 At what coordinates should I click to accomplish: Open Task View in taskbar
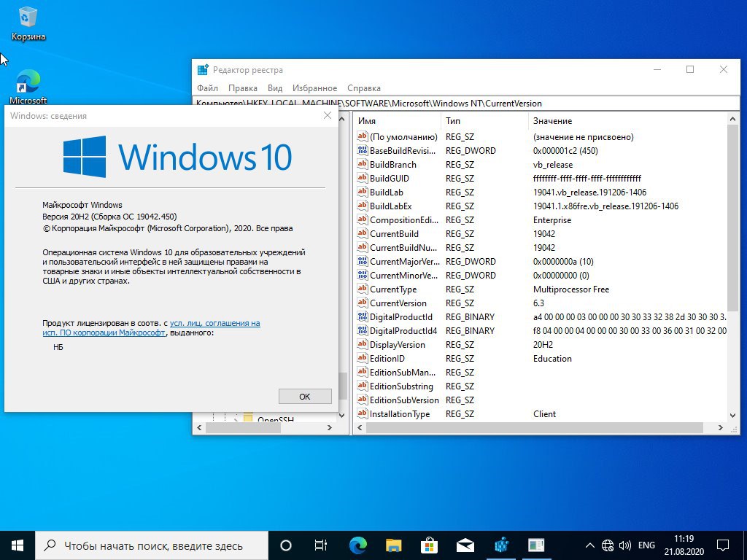(321, 545)
